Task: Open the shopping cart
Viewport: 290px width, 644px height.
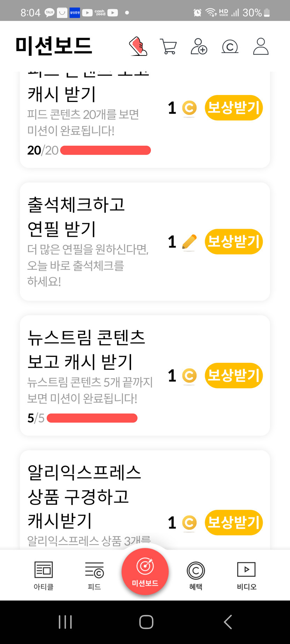Action: coord(168,46)
